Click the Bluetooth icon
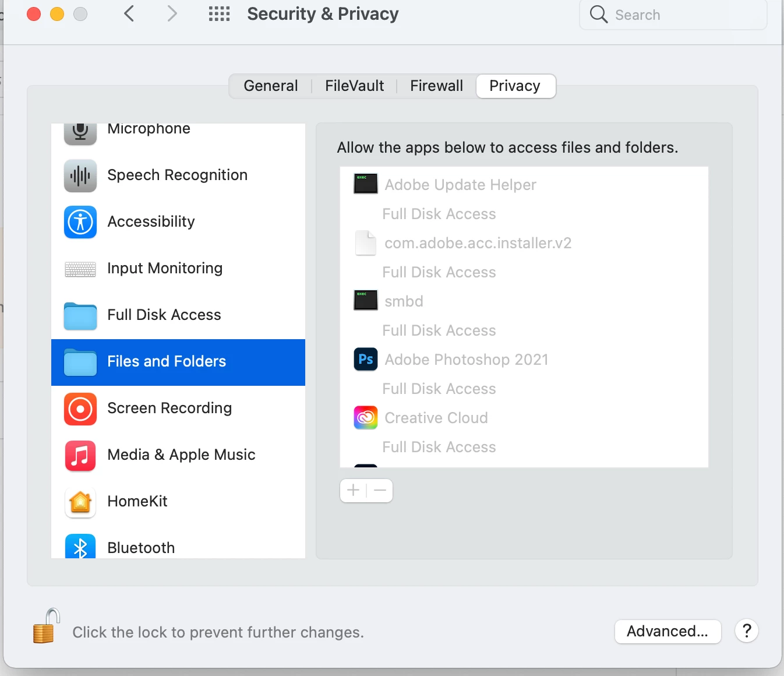This screenshot has height=676, width=784. [80, 546]
